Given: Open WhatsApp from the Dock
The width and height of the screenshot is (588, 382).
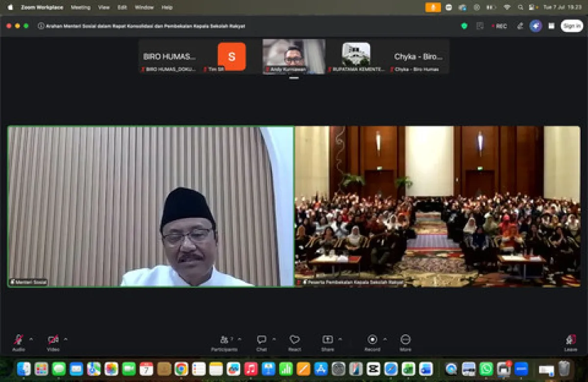Looking at the screenshot, I should coord(486,369).
